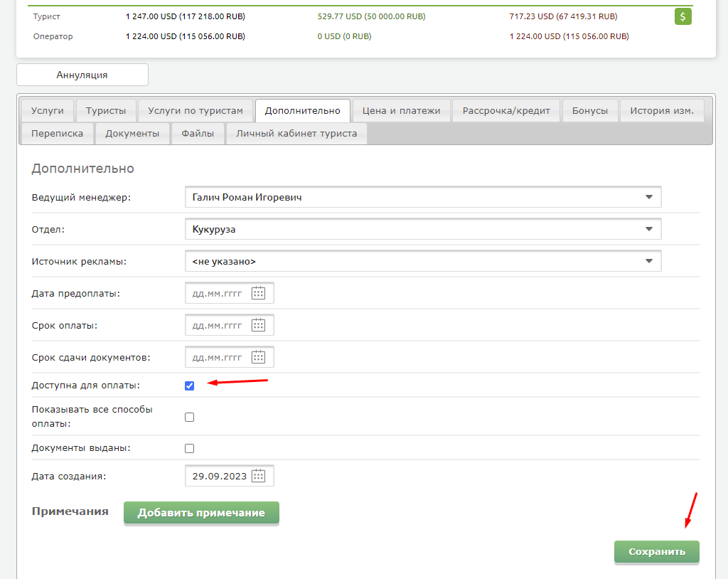Switch to Рассрочка/кредит tab
This screenshot has width=728, height=579.
tap(506, 110)
